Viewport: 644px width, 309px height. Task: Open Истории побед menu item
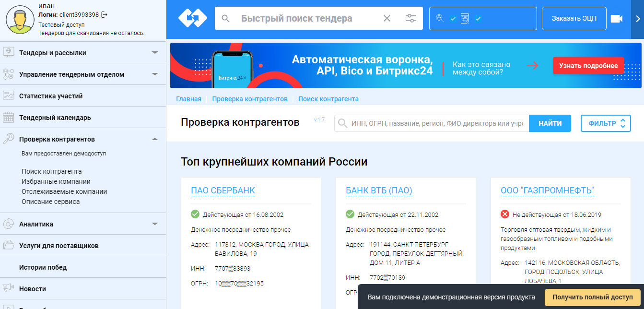point(43,267)
